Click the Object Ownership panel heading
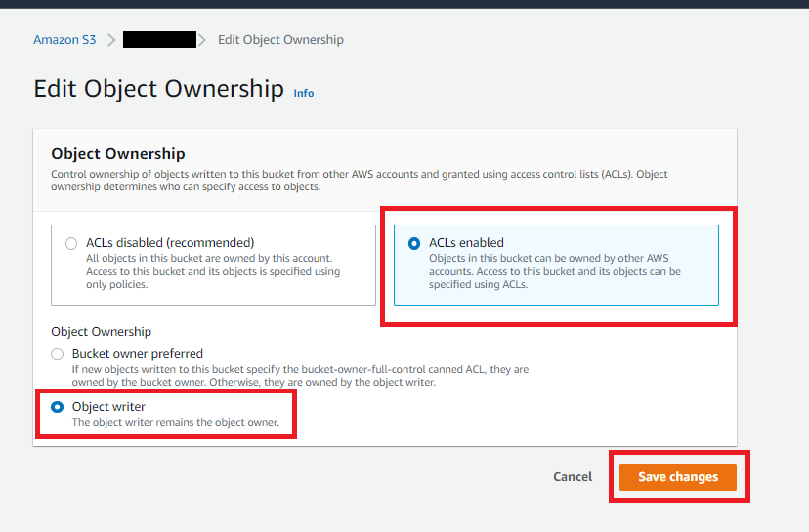Image resolution: width=809 pixels, height=532 pixels. tap(117, 153)
